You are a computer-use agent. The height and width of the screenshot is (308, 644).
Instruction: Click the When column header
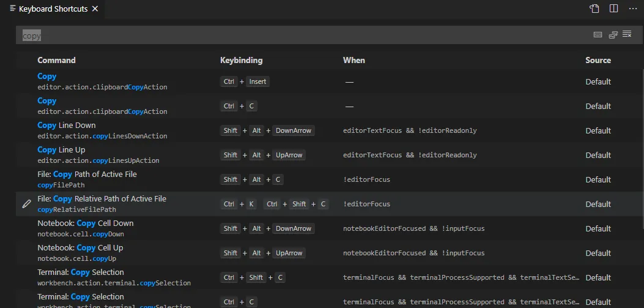coord(353,60)
